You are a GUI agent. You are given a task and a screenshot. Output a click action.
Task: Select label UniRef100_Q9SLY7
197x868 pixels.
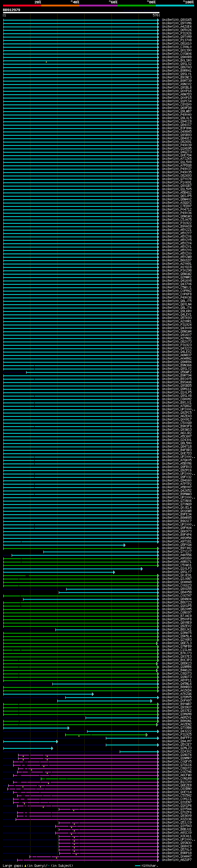pos(177,572)
